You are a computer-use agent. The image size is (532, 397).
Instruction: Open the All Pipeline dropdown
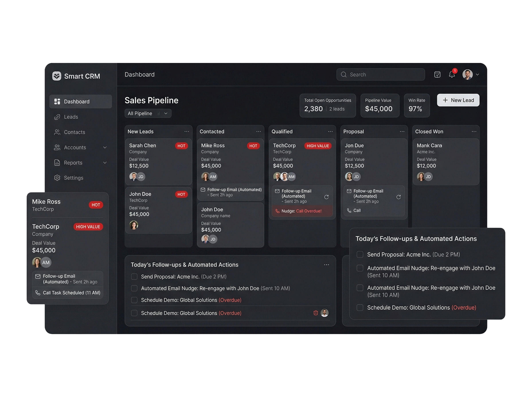pyautogui.click(x=148, y=113)
